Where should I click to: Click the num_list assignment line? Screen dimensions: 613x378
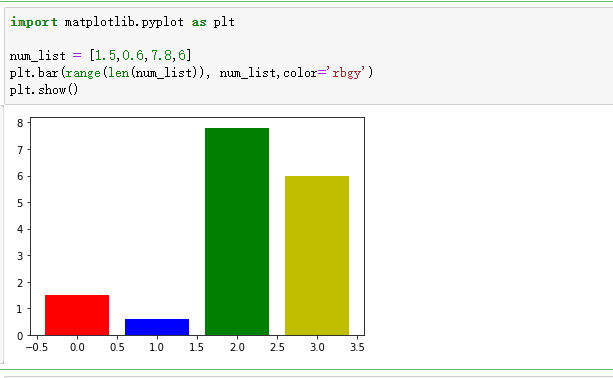click(100, 56)
